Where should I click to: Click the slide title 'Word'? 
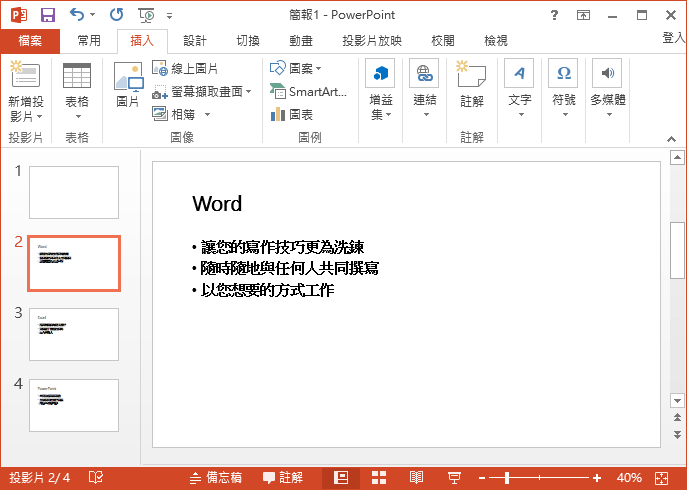[217, 204]
